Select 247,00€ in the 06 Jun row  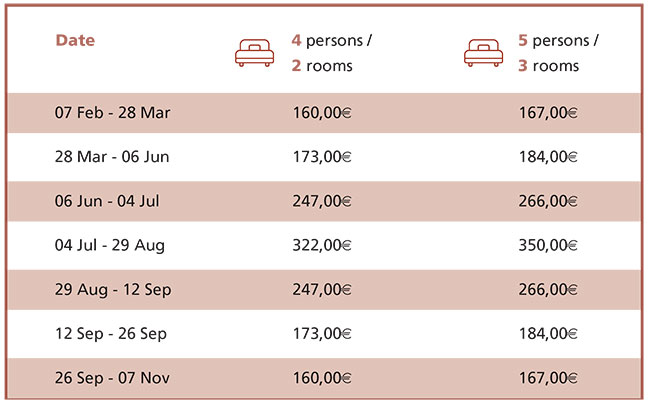(x=322, y=201)
